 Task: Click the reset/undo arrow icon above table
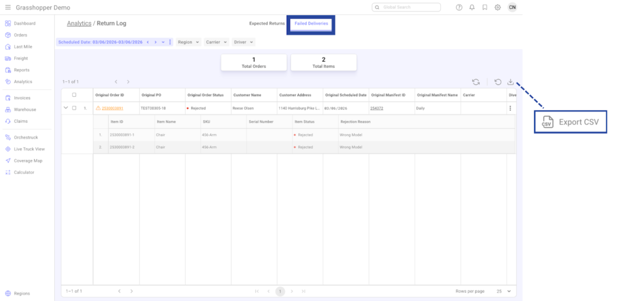(x=497, y=82)
